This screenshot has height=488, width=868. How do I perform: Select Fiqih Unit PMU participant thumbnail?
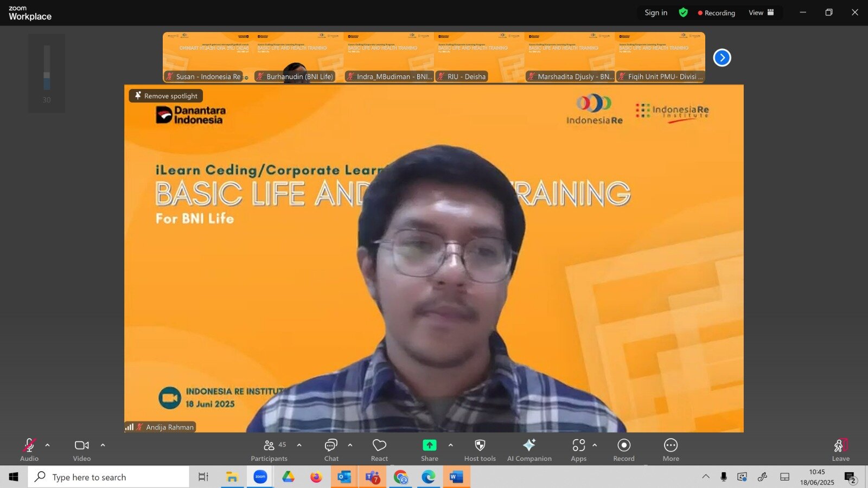click(x=660, y=57)
